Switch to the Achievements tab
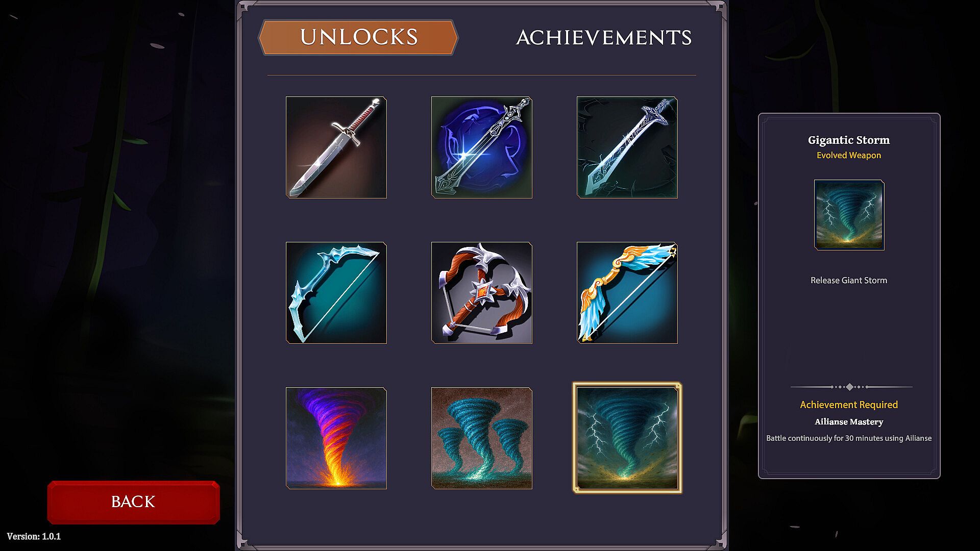This screenshot has width=980, height=551. tap(604, 37)
